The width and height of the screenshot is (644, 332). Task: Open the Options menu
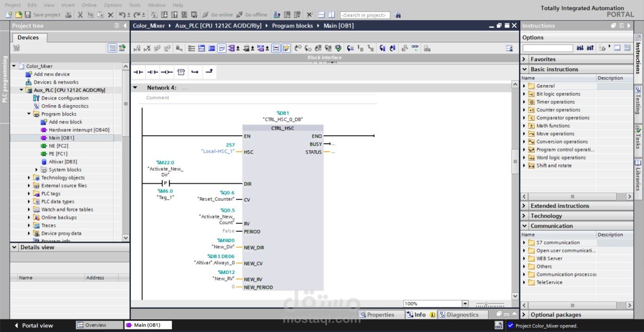tap(113, 5)
